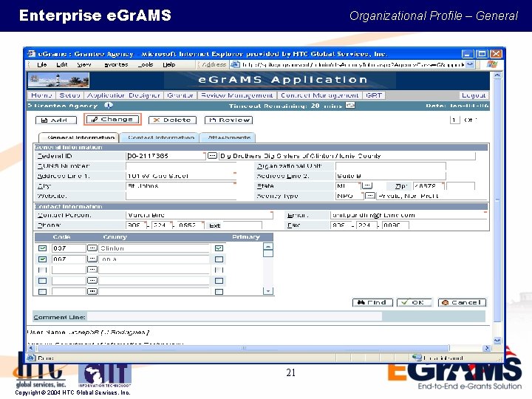Click the Contact Person field
Viewport: 532px width, 399px height.
pyautogui.click(x=199, y=215)
